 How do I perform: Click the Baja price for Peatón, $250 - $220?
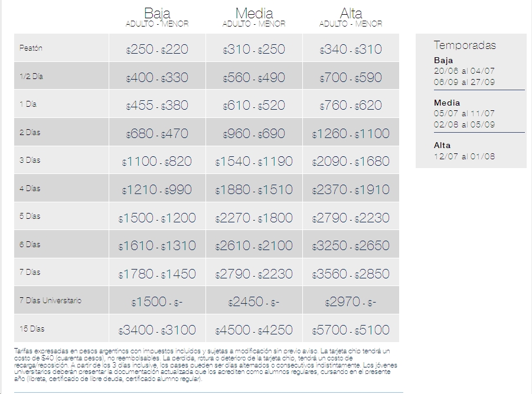coord(157,50)
